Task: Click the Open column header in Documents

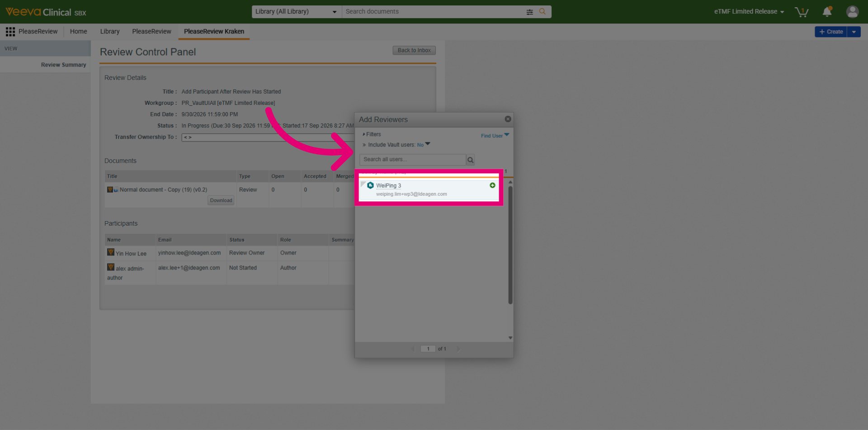Action: (285, 176)
